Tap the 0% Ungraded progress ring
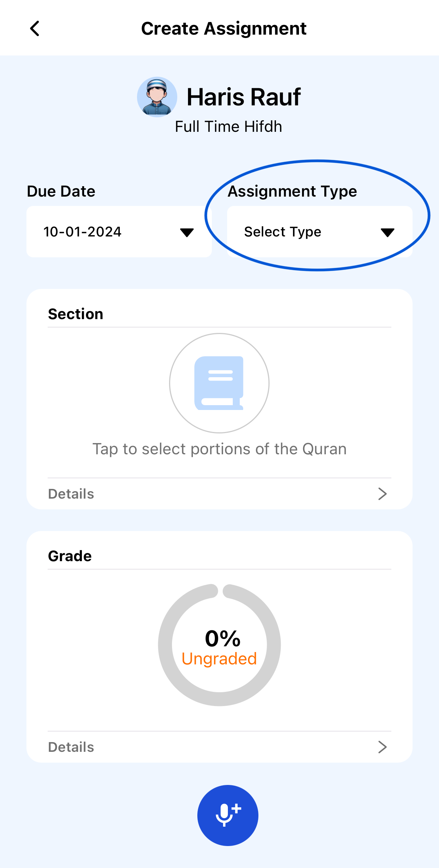Image resolution: width=439 pixels, height=868 pixels. coord(219,645)
